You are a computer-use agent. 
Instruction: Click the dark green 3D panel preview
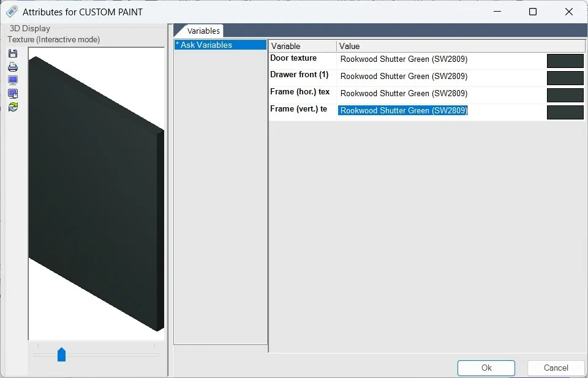click(96, 194)
